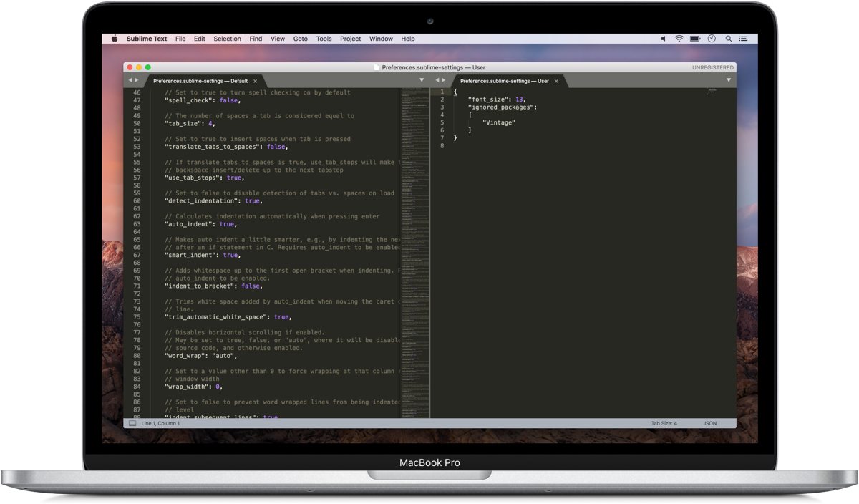Click the "ignored_packages": line

click(x=503, y=107)
